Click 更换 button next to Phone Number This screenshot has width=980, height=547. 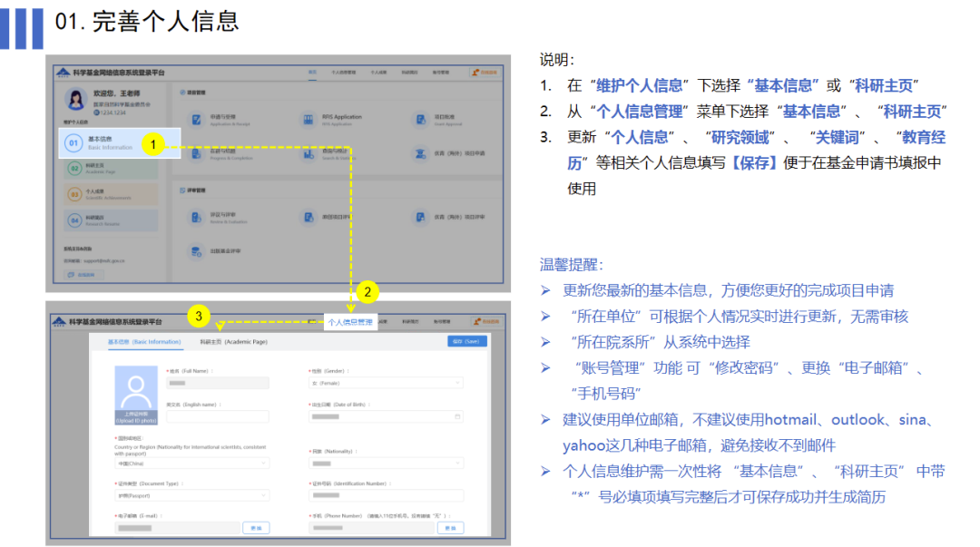click(x=451, y=528)
